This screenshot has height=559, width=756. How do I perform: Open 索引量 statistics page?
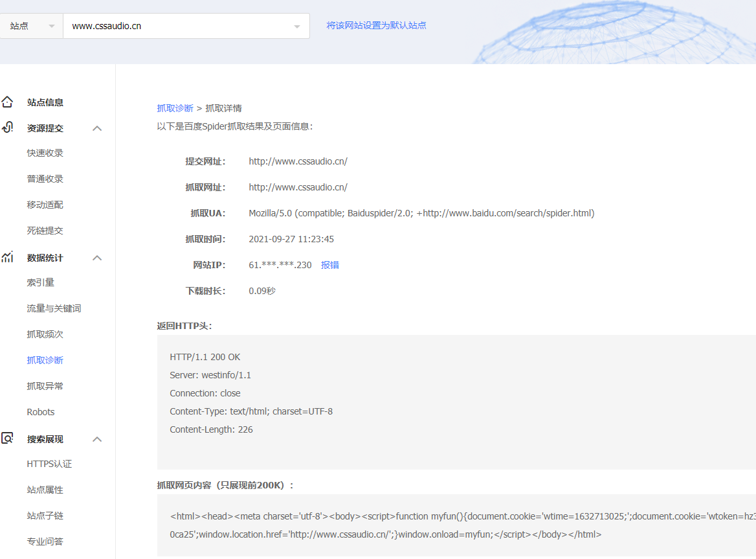pyautogui.click(x=40, y=282)
